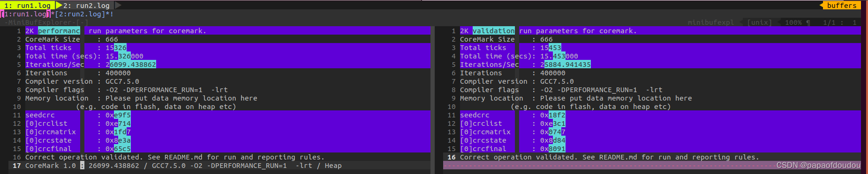
Task: Click the unix file format indicator
Action: click(x=759, y=22)
